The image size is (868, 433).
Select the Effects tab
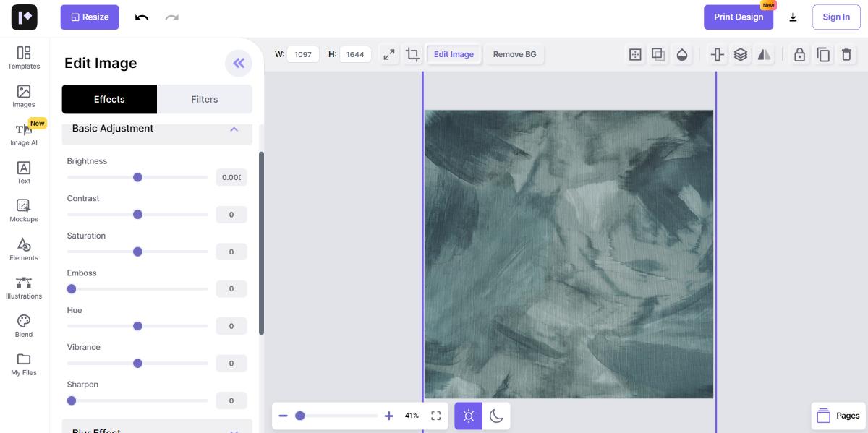109,99
